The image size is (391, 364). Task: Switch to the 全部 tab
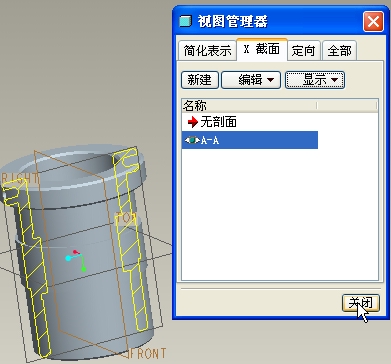(339, 51)
